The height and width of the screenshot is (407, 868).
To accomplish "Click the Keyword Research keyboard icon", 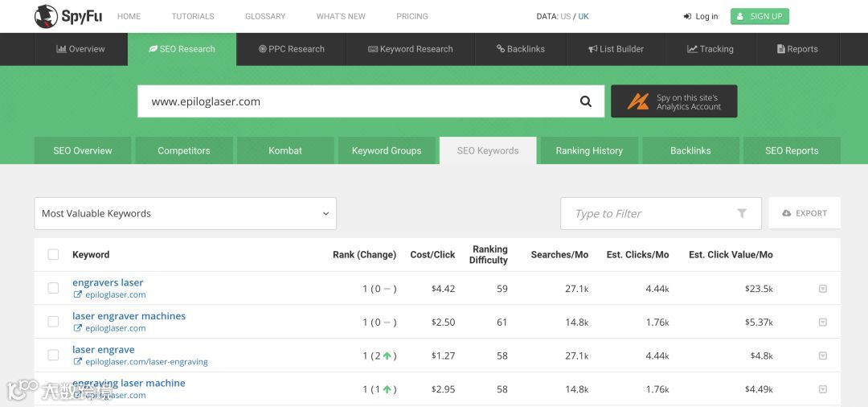I will (x=373, y=49).
